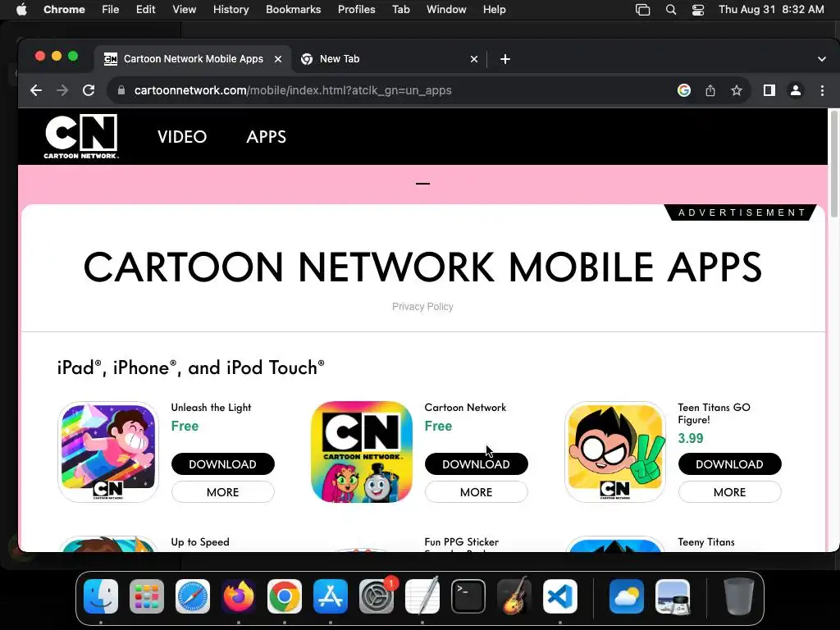Click the Cartoon Network logo in the header

pyautogui.click(x=81, y=136)
